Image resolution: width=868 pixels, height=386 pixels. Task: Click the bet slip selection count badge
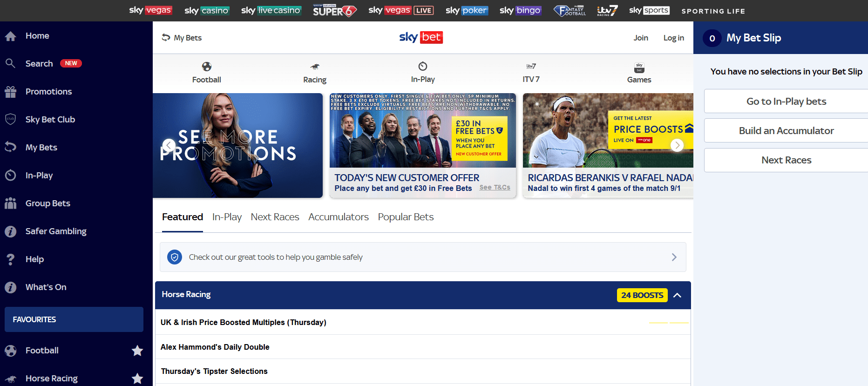point(712,38)
